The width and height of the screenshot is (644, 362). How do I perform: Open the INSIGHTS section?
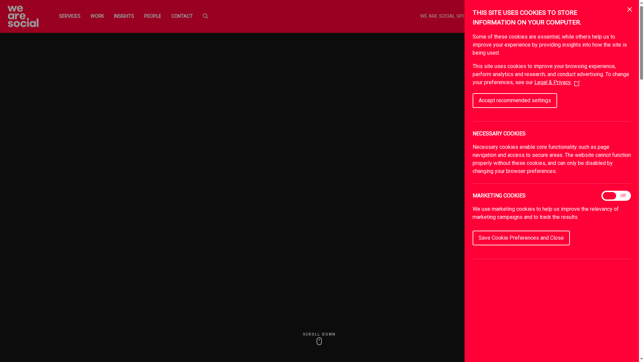[x=124, y=16]
